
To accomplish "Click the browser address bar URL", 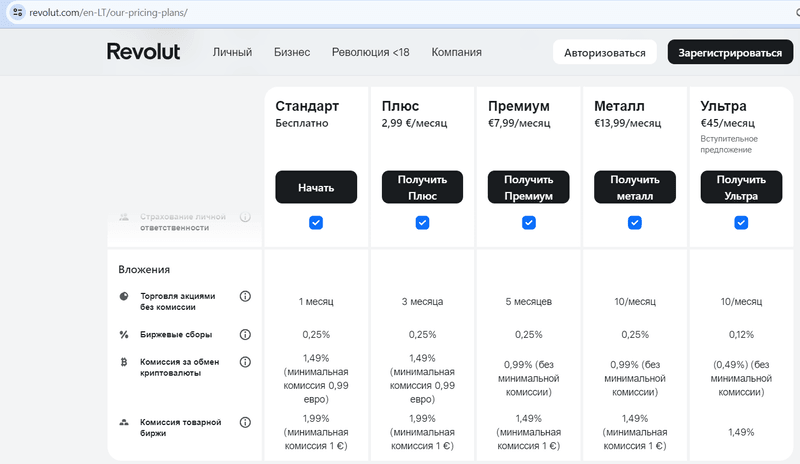I will pyautogui.click(x=108, y=12).
